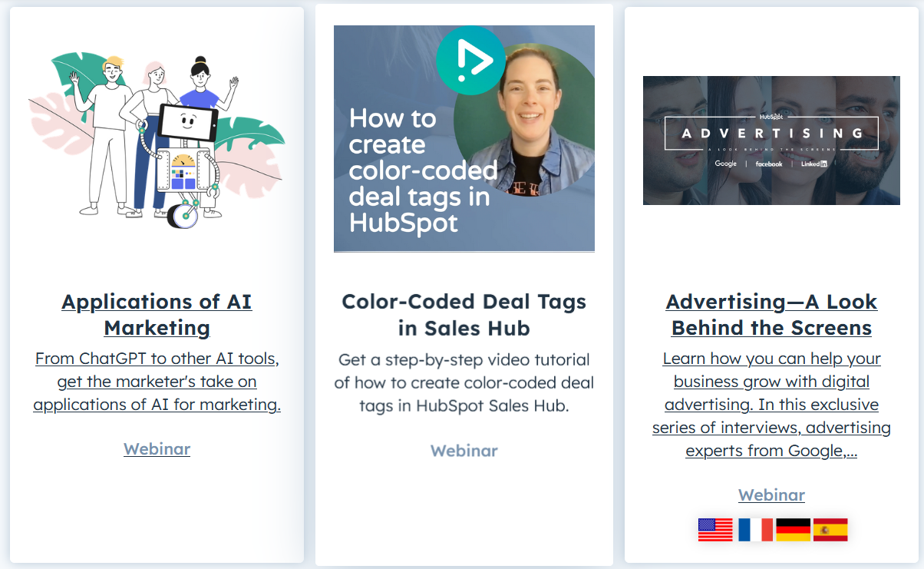Open the color-coded deal tags video thumbnail

tap(464, 139)
